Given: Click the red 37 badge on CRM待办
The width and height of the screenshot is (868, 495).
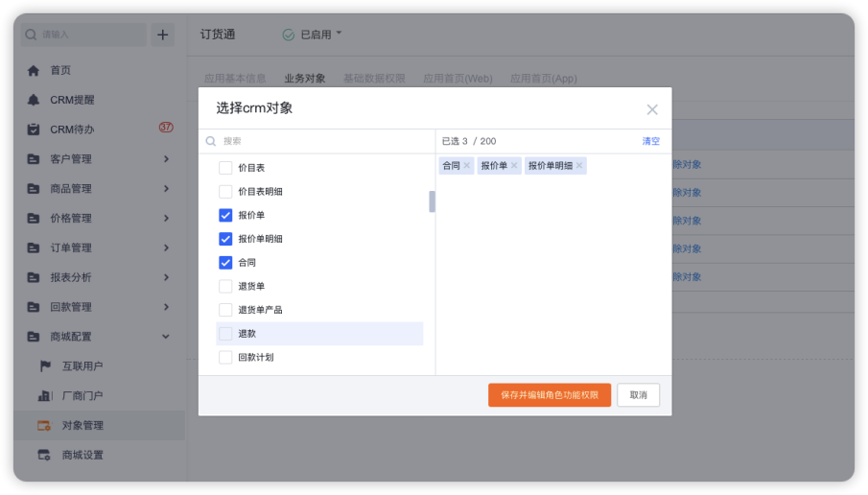Looking at the screenshot, I should tap(166, 127).
